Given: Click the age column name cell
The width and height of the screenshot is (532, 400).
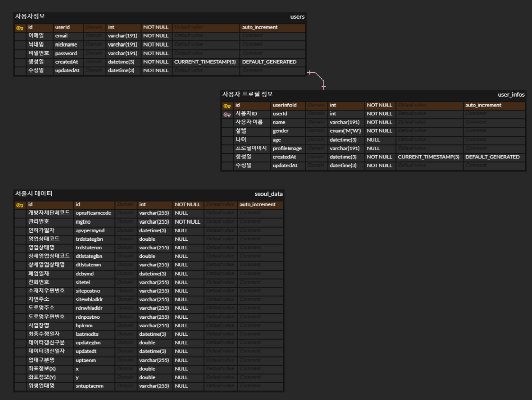Looking at the screenshot, I should 287,140.
